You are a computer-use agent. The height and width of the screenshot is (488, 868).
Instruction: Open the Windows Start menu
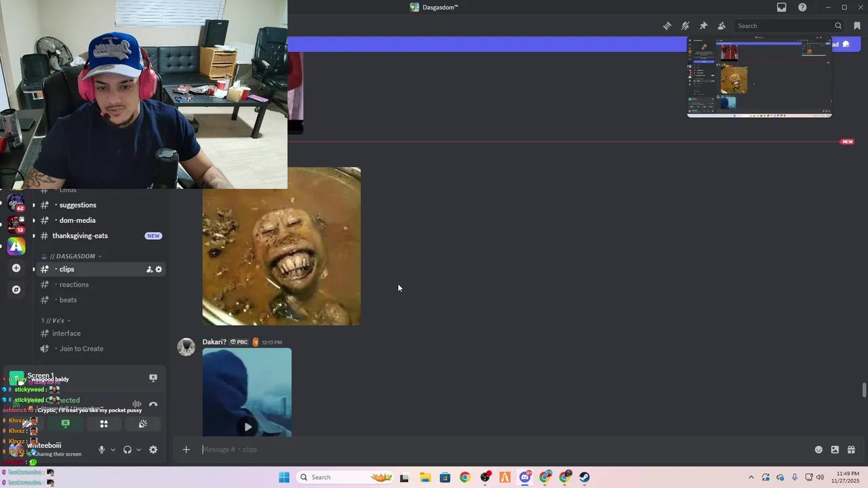[x=284, y=477]
